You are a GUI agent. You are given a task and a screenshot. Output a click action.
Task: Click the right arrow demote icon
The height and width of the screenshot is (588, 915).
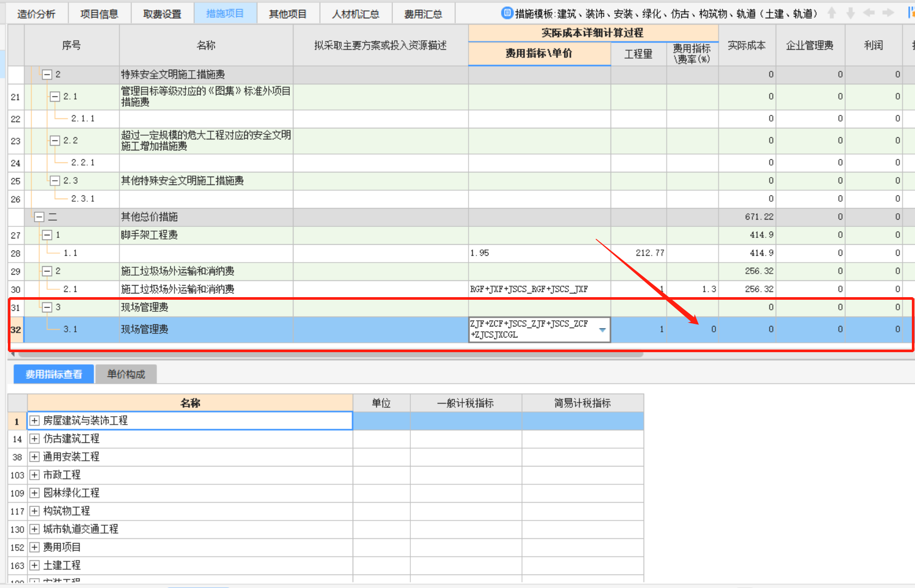(888, 13)
